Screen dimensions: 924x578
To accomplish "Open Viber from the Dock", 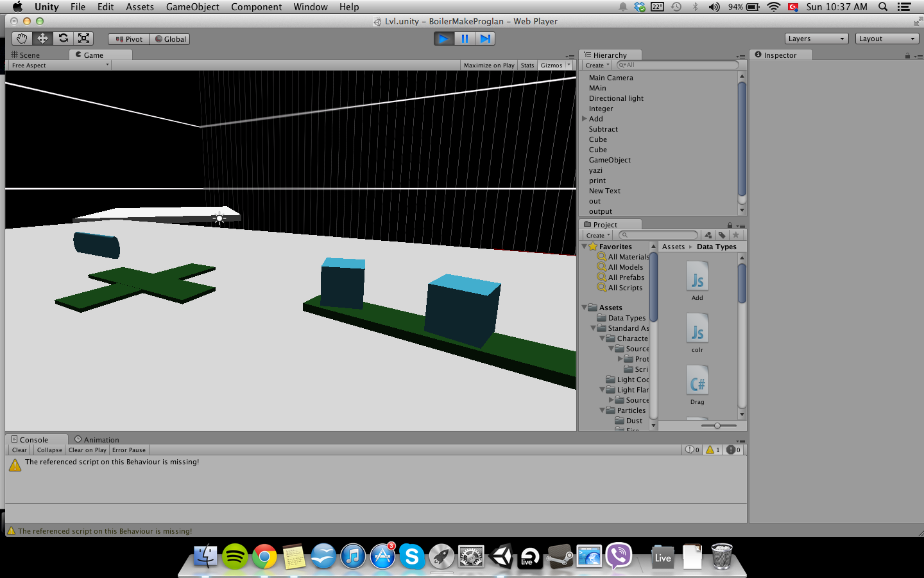I will (x=619, y=556).
